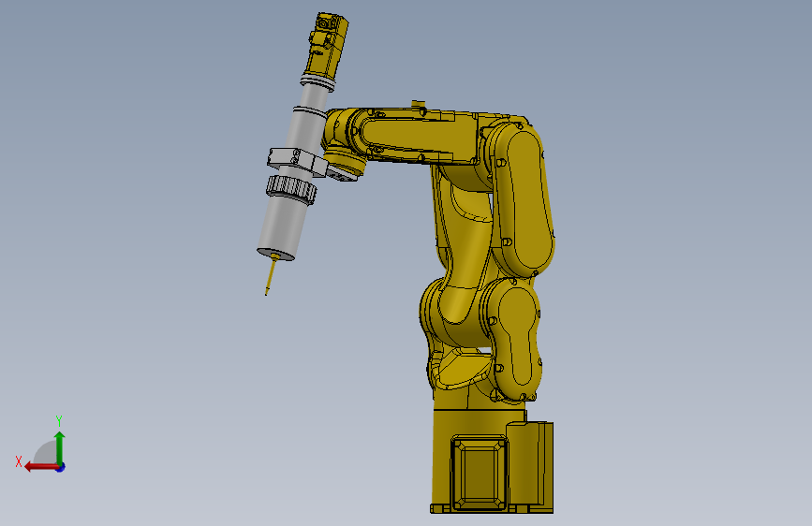The height and width of the screenshot is (526, 812).
Task: Click the green "Y" label of the triad
Action: 59,420
